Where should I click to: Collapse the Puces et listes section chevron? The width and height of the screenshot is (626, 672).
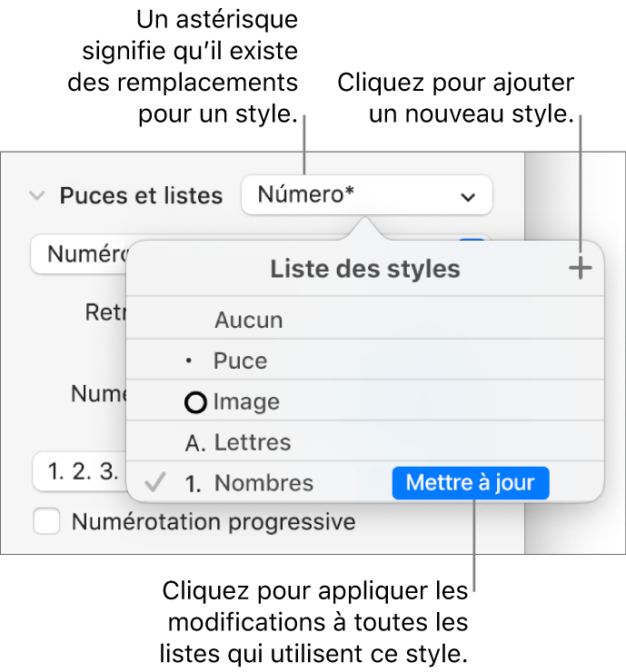point(37,195)
